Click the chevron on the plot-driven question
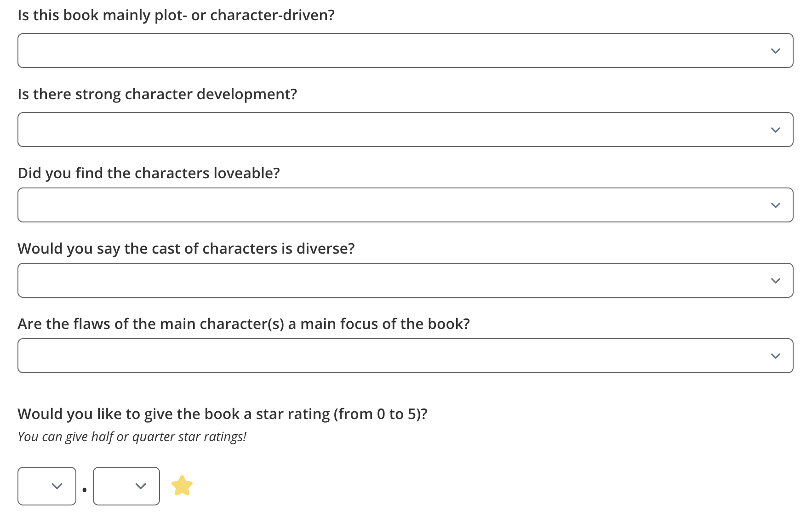This screenshot has width=812, height=522. 776,51
